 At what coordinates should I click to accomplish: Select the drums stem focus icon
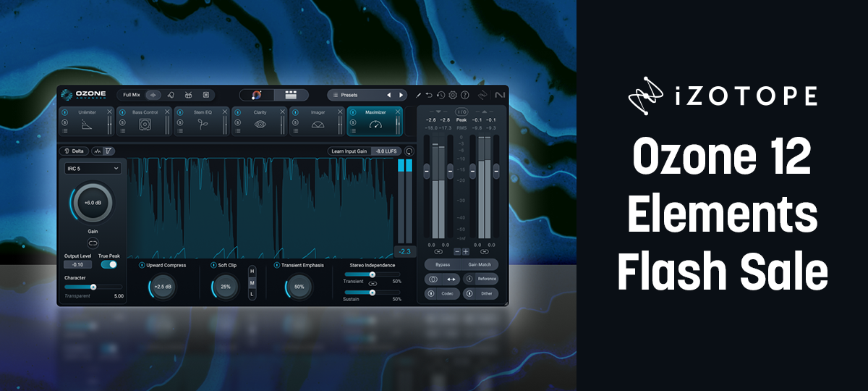pyautogui.click(x=188, y=95)
